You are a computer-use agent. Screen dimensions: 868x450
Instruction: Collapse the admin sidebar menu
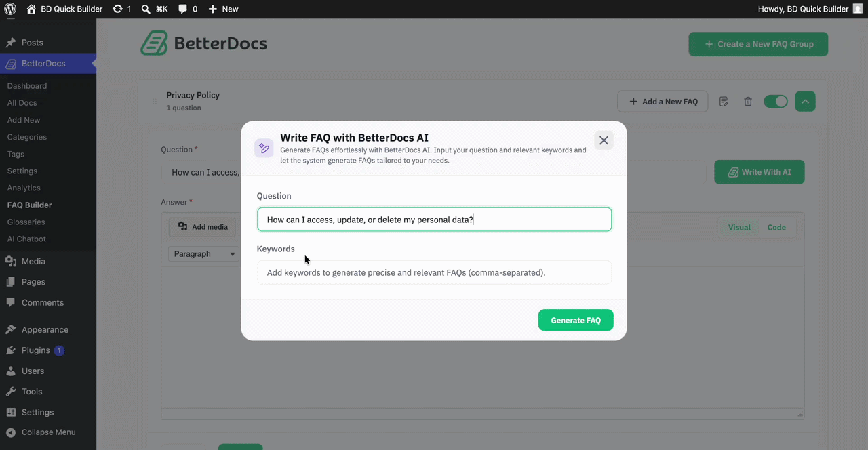pyautogui.click(x=48, y=432)
